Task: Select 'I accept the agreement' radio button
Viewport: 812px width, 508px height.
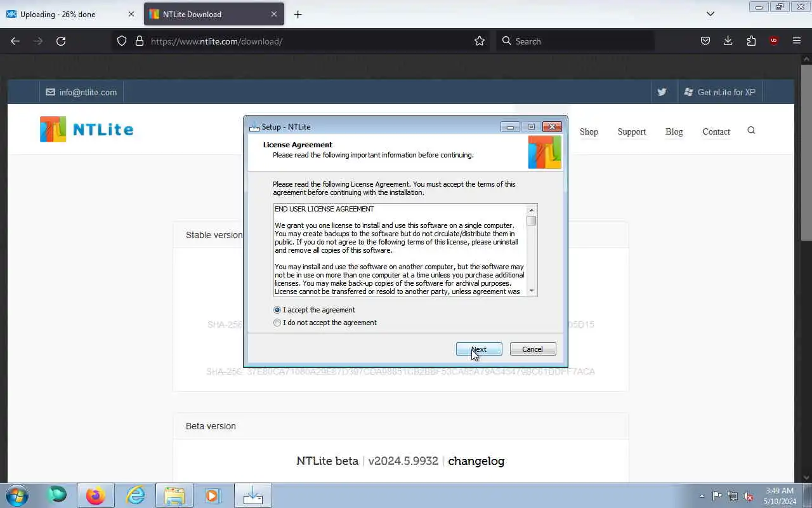Action: [277, 310]
